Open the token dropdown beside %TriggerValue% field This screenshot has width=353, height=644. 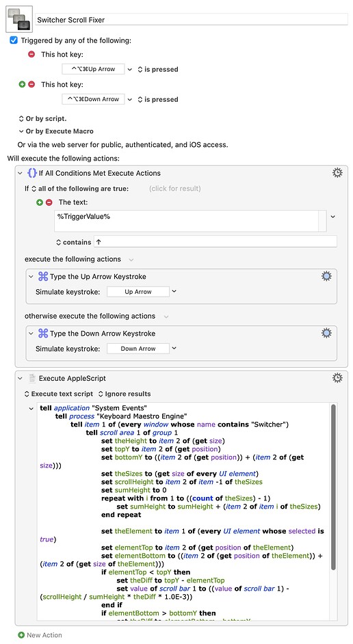pyautogui.click(x=333, y=217)
